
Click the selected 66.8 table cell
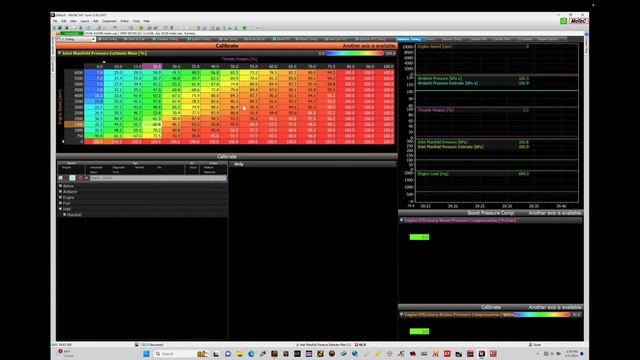tap(152, 124)
